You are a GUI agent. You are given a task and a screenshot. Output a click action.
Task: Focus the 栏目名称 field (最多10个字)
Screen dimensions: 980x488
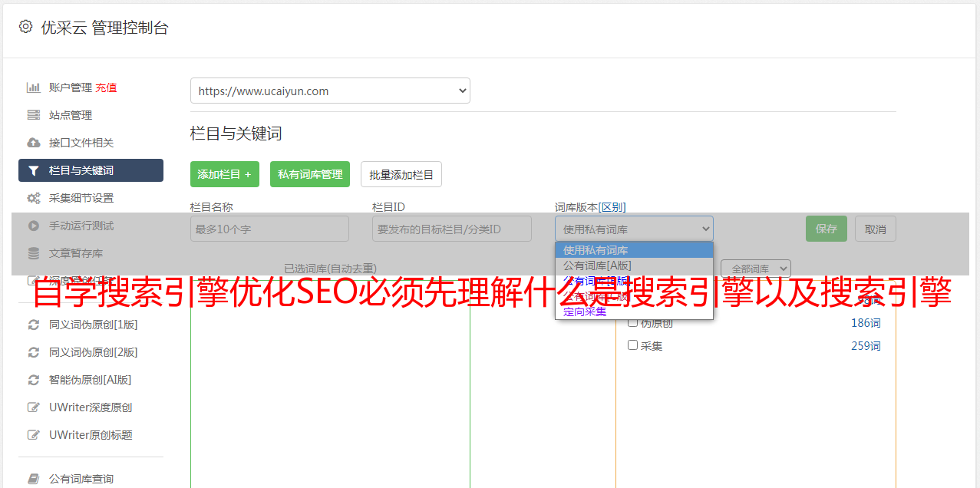point(269,229)
